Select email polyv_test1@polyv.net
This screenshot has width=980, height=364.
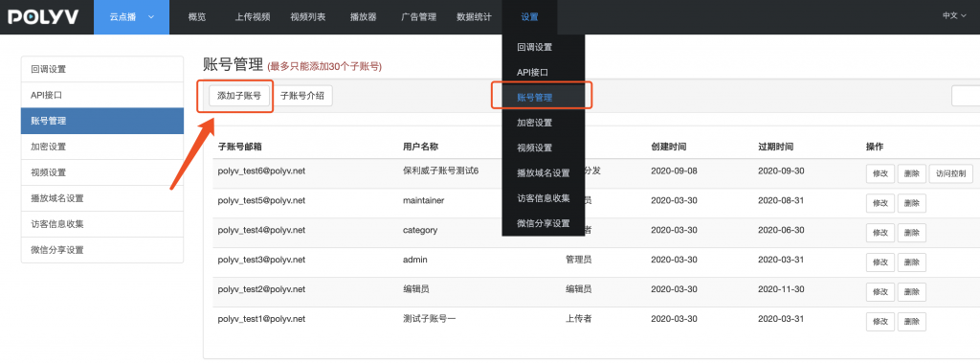point(261,318)
